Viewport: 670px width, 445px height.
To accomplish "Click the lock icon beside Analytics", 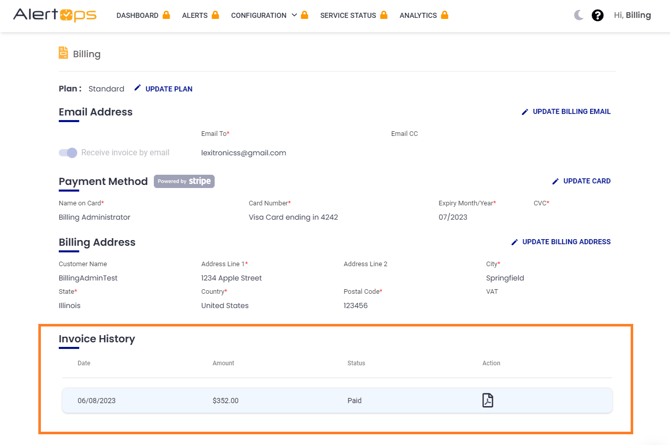I will click(x=444, y=15).
